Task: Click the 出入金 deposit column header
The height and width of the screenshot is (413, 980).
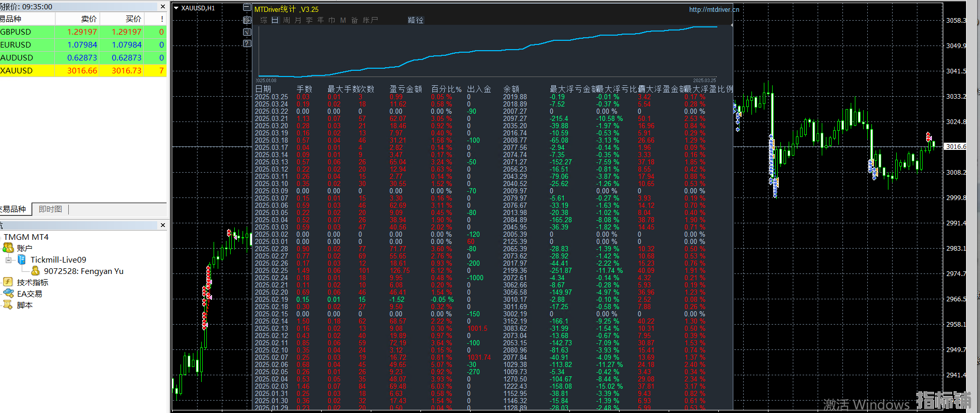Action: pyautogui.click(x=479, y=89)
